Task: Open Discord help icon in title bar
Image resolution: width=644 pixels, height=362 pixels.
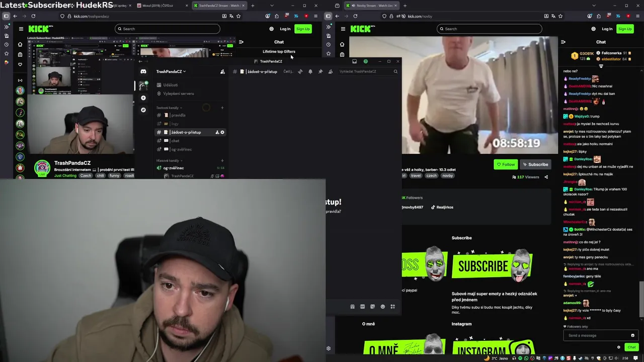Action: coord(366,61)
